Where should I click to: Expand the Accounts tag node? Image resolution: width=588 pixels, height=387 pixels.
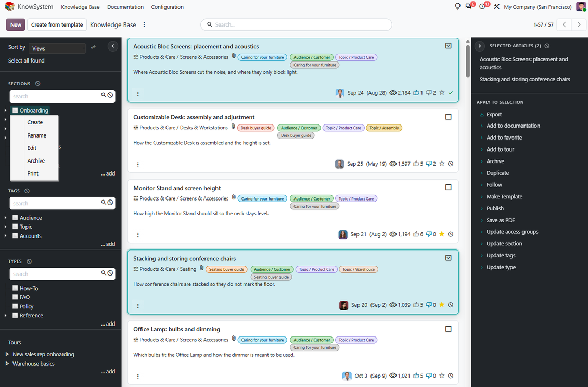(x=5, y=236)
